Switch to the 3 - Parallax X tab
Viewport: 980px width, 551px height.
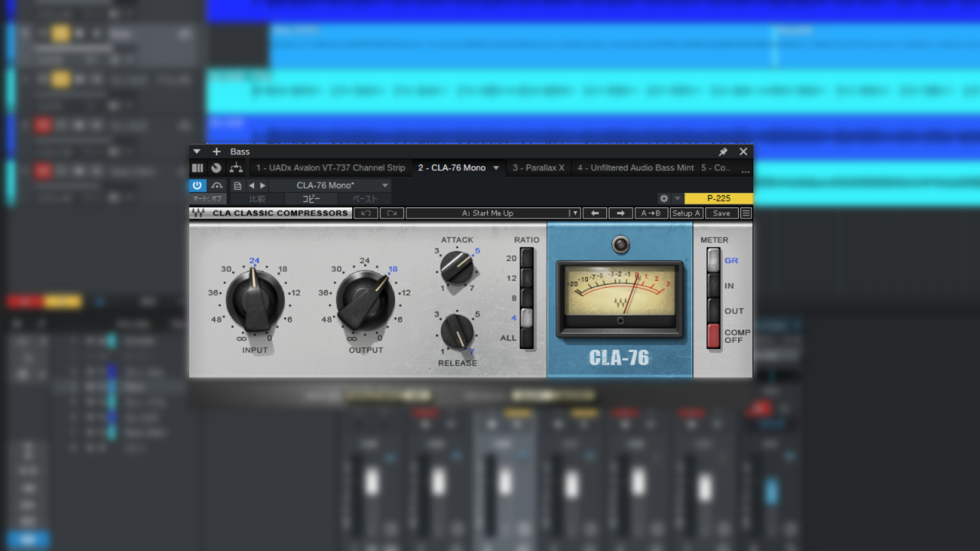pyautogui.click(x=538, y=168)
